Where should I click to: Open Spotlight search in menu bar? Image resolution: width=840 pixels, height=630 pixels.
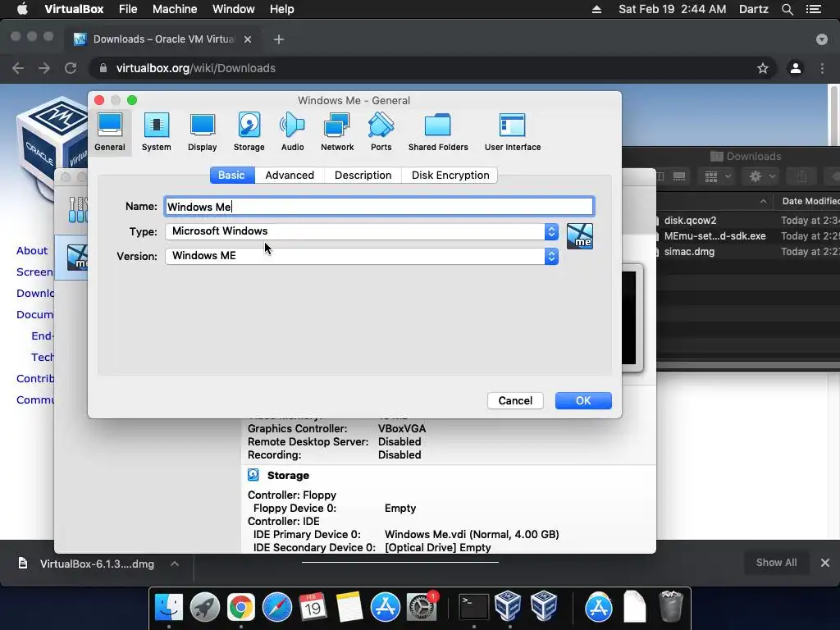787,9
